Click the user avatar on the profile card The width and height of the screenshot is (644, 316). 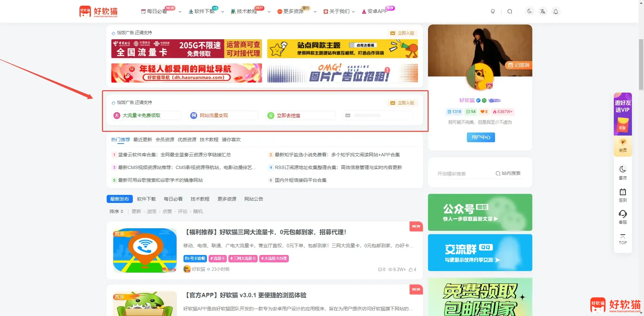[x=480, y=77]
